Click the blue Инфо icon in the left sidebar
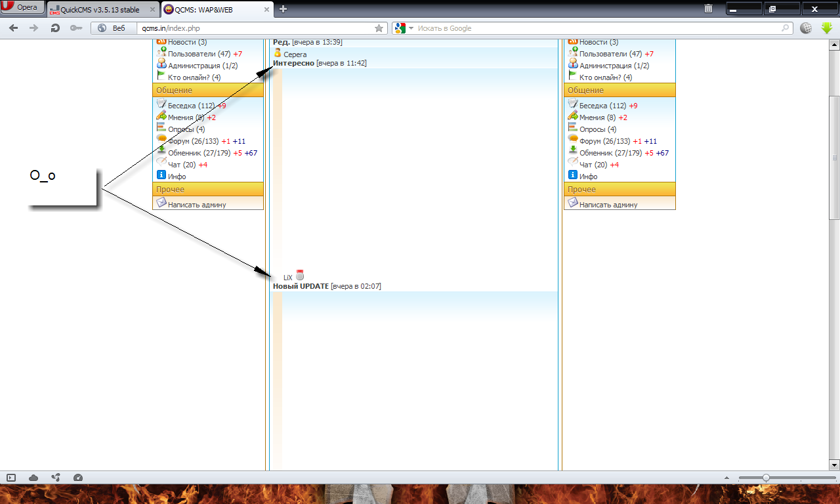 coord(161,175)
